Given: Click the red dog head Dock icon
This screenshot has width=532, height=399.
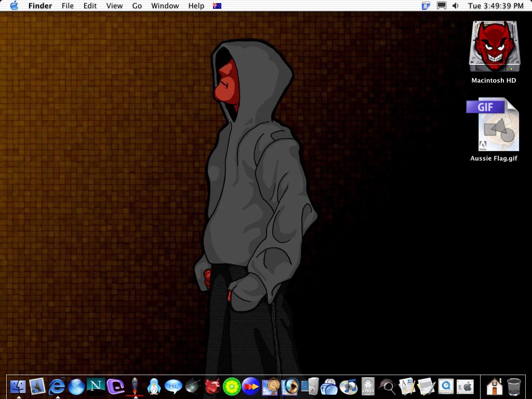Looking at the screenshot, I should click(x=212, y=387).
